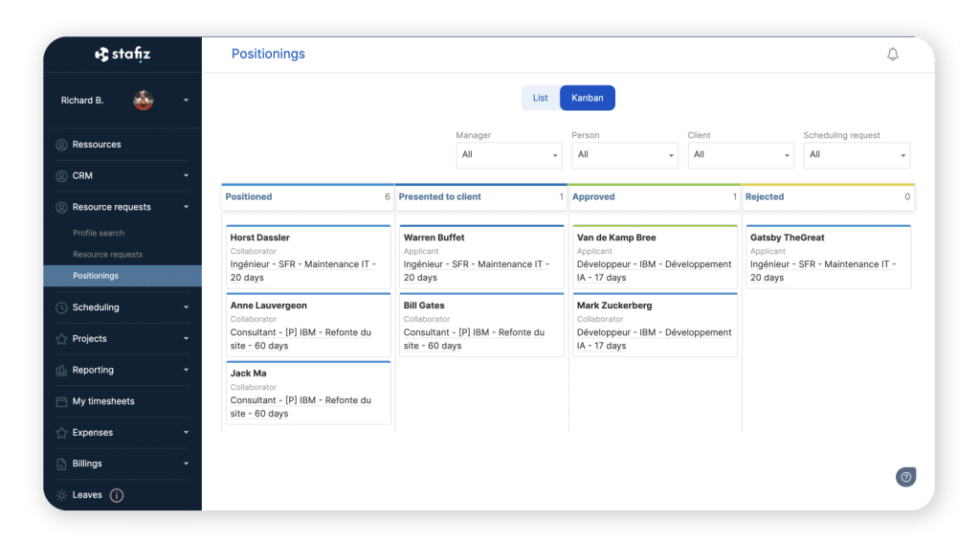Open Gatsby TheGreat card
The image size is (980, 544).
click(x=828, y=257)
